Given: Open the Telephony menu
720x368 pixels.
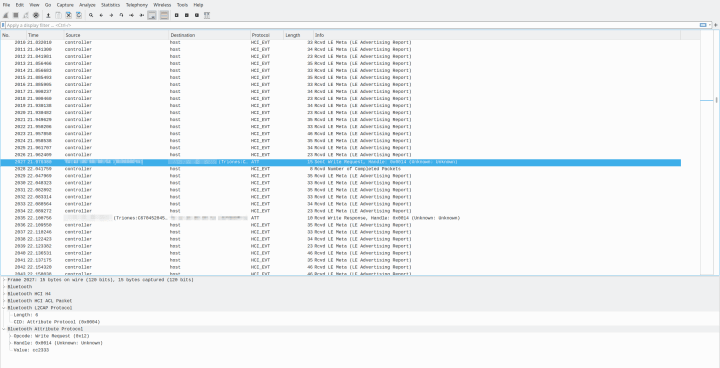Looking at the screenshot, I should [x=137, y=5].
